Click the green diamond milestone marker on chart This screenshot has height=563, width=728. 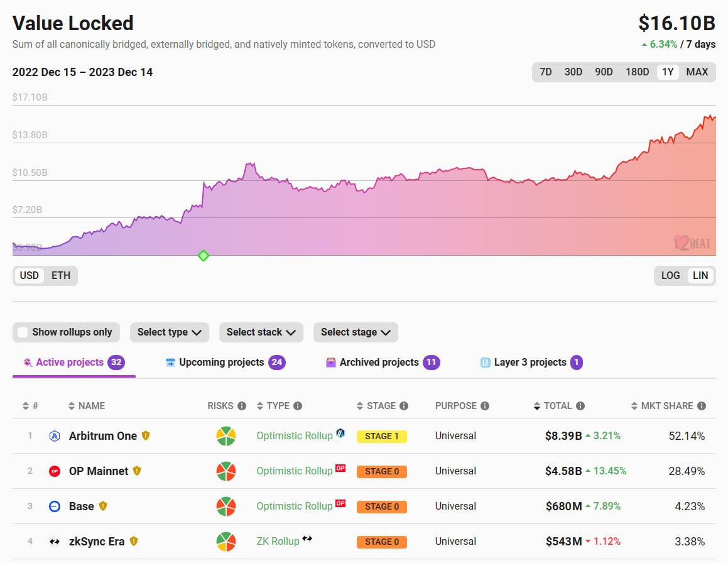[204, 256]
